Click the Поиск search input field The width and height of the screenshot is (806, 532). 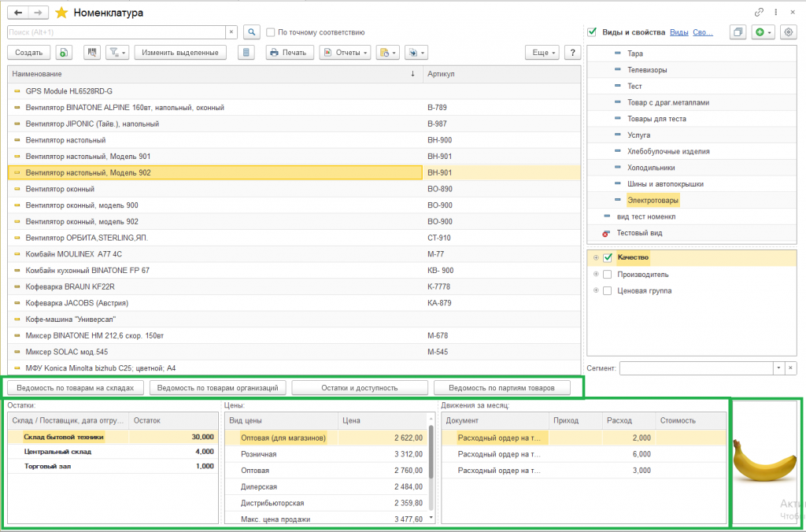click(116, 32)
